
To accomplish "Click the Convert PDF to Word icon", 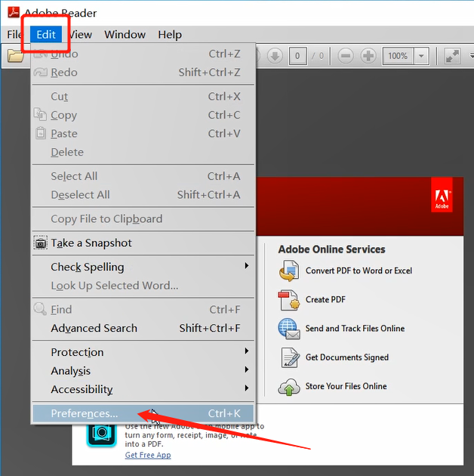I will click(289, 270).
